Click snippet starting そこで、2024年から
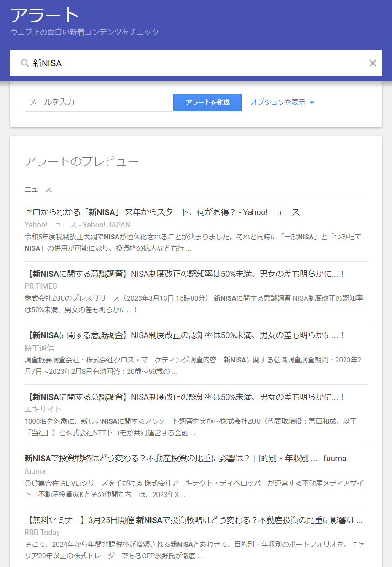Screen dimensions: 392x567 tap(194, 551)
